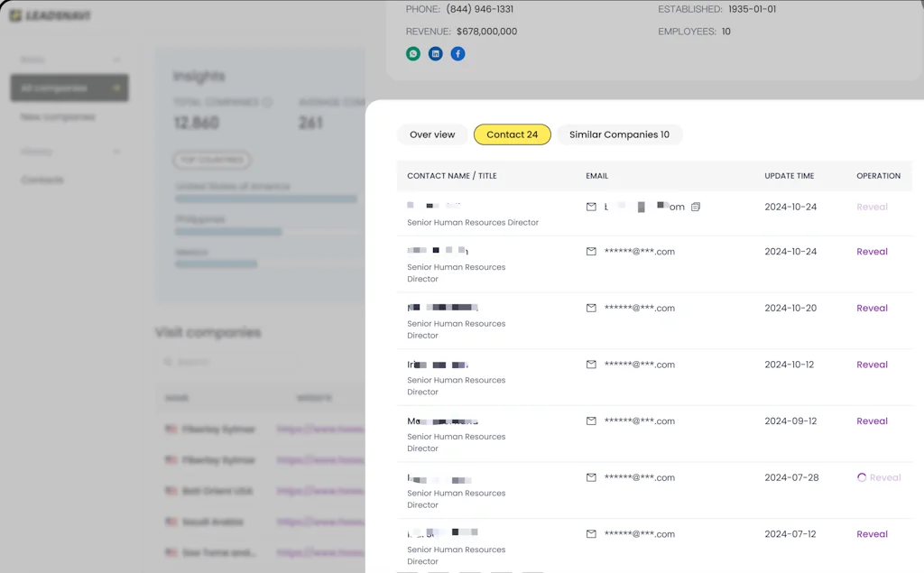Reveal the email updated on 2024-10-20

[871, 308]
